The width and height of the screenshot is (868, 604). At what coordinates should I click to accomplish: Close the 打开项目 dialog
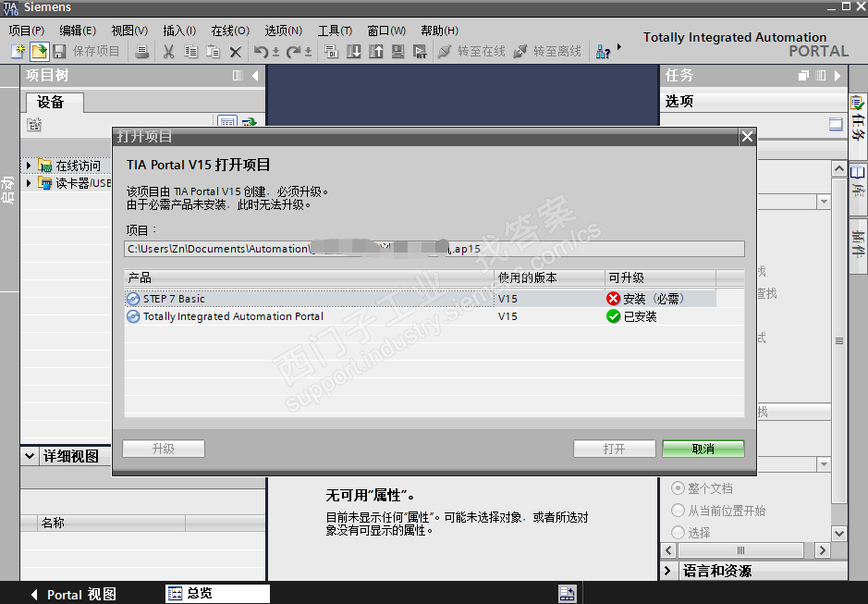coord(747,136)
